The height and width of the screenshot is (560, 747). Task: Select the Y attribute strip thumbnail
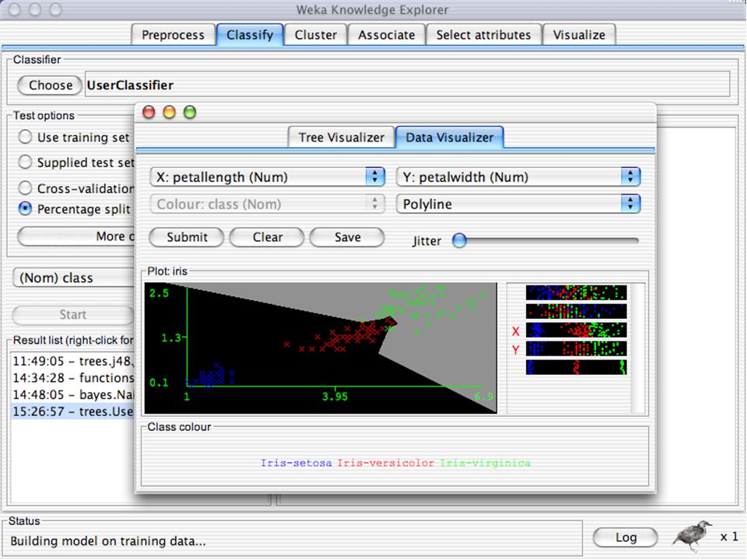(x=576, y=348)
